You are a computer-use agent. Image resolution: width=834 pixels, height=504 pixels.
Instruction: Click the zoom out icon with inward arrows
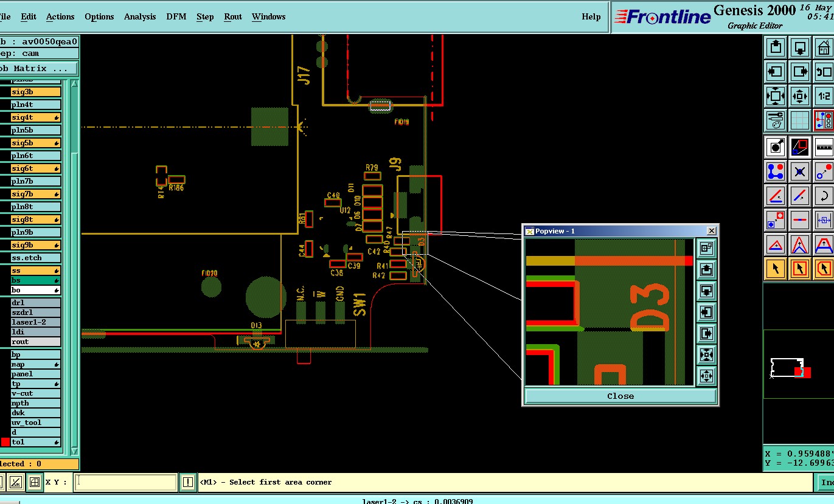(x=800, y=95)
